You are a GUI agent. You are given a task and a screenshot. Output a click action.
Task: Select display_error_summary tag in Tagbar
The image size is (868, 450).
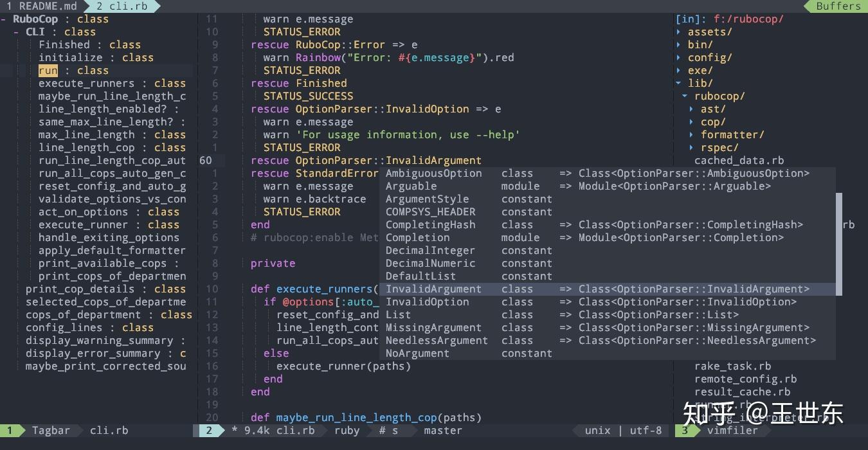pos(93,354)
